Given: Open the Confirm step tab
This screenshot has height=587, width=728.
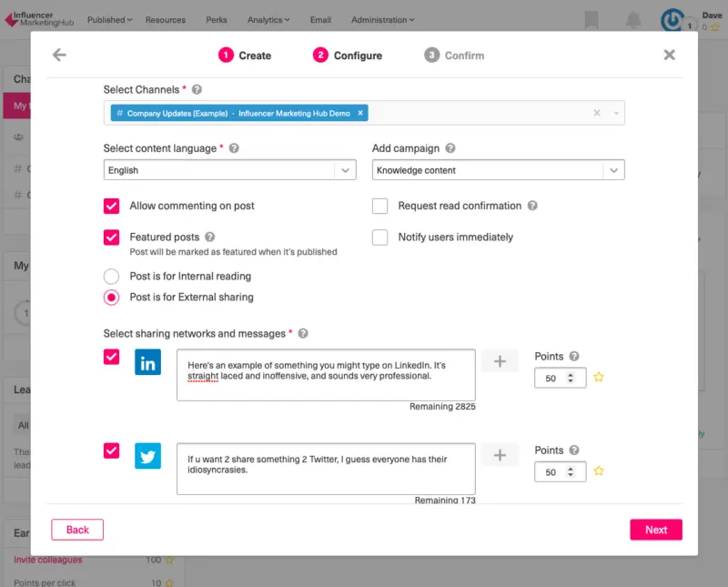Looking at the screenshot, I should point(454,56).
